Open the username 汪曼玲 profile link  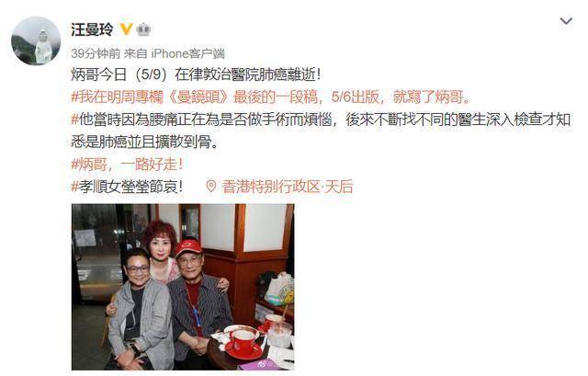(92, 29)
